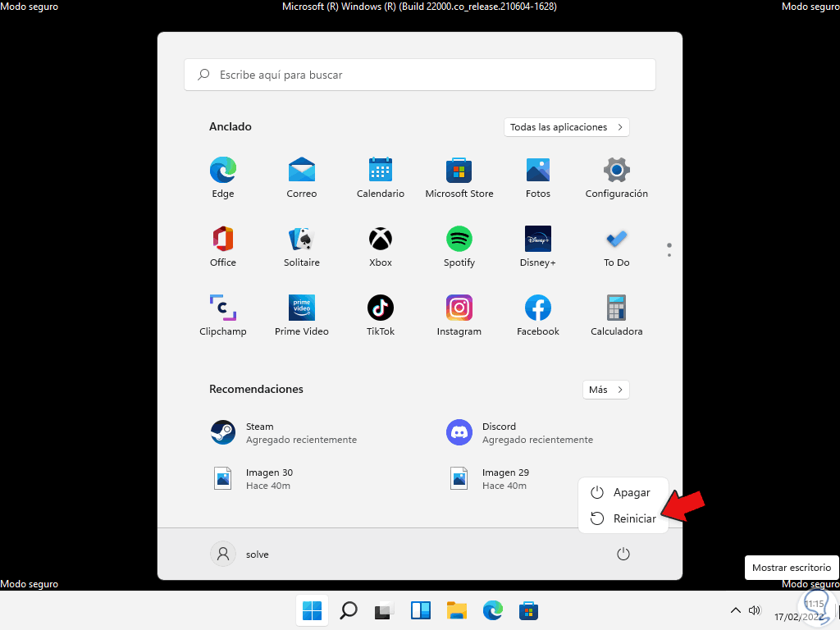The height and width of the screenshot is (630, 840).
Task: Click the power button icon
Action: click(623, 554)
